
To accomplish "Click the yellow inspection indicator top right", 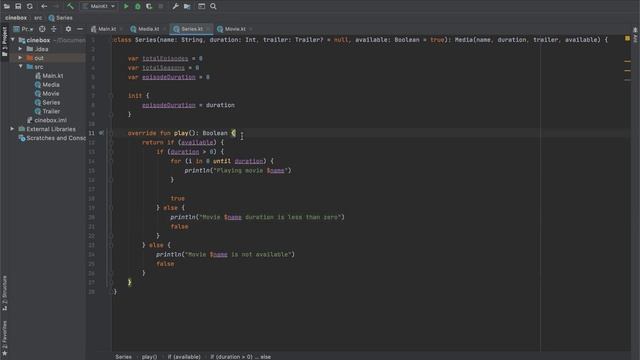I will (627, 38).
